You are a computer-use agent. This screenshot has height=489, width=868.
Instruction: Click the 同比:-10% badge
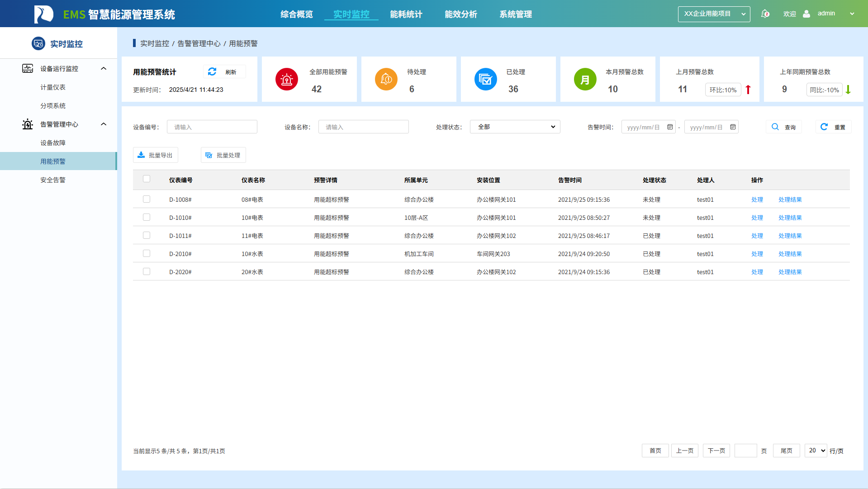825,90
